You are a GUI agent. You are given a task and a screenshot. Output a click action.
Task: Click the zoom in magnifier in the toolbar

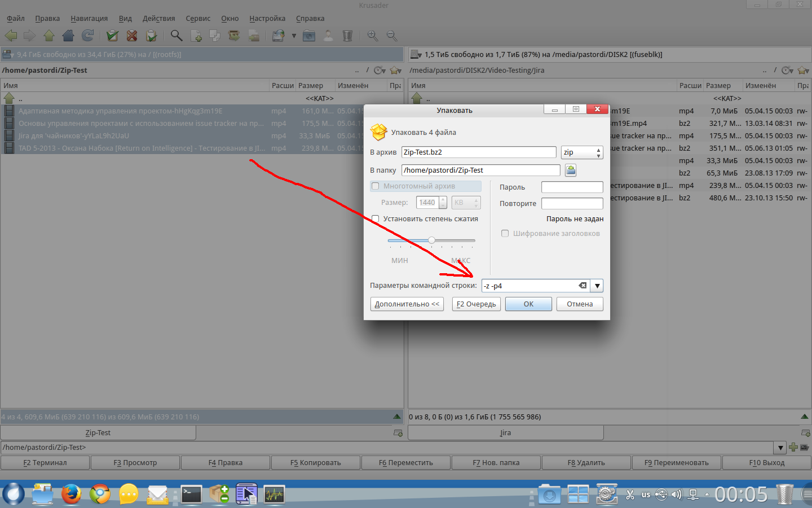[x=373, y=36]
